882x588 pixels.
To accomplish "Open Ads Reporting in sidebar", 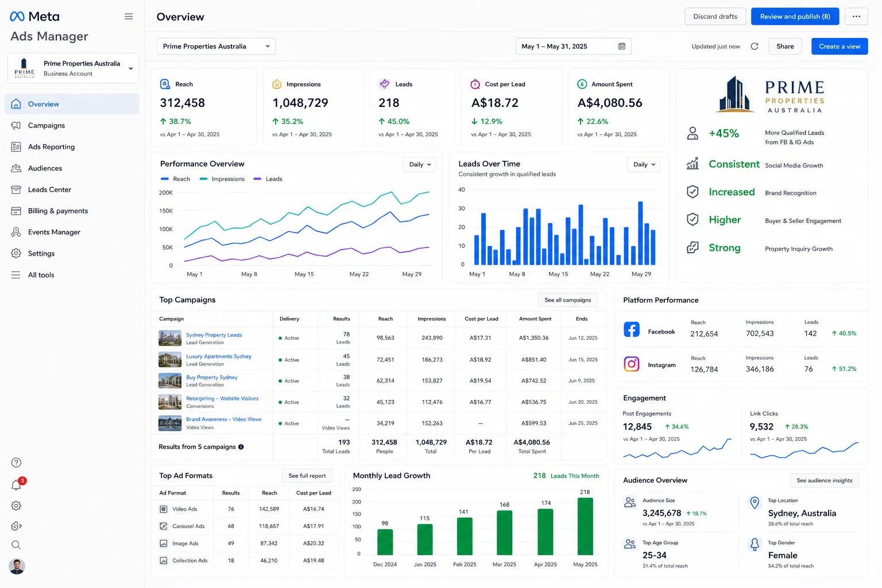I will 72,147.
